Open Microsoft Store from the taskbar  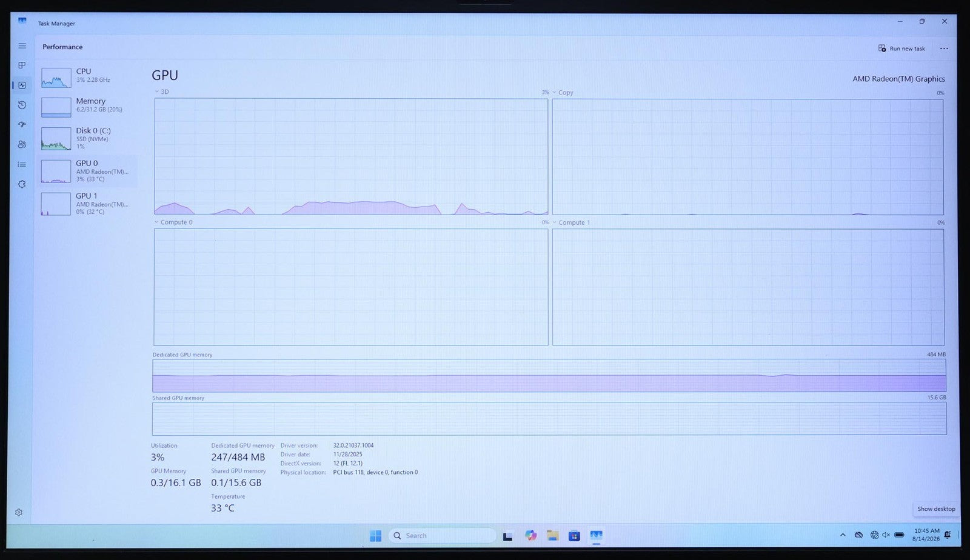[574, 536]
